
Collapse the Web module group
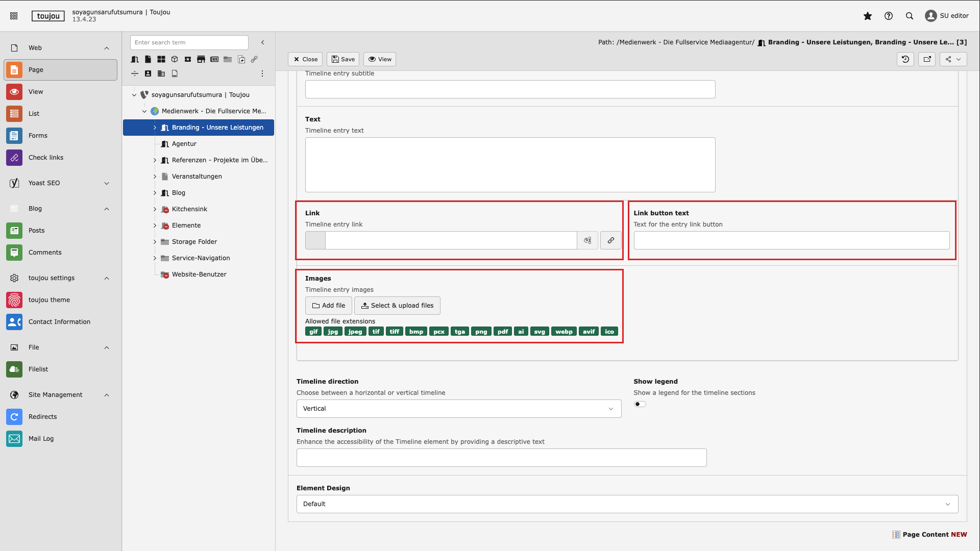pos(107,48)
